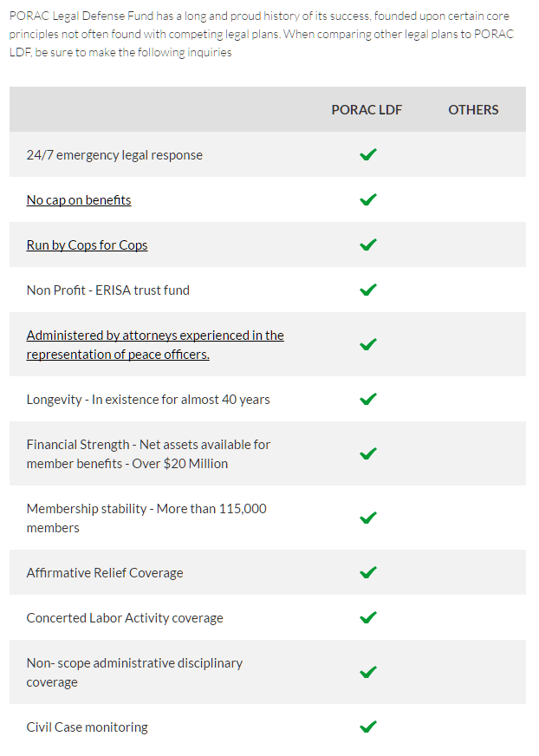The height and width of the screenshot is (756, 539).
Task: Click the OTHERS column header
Action: click(x=473, y=110)
